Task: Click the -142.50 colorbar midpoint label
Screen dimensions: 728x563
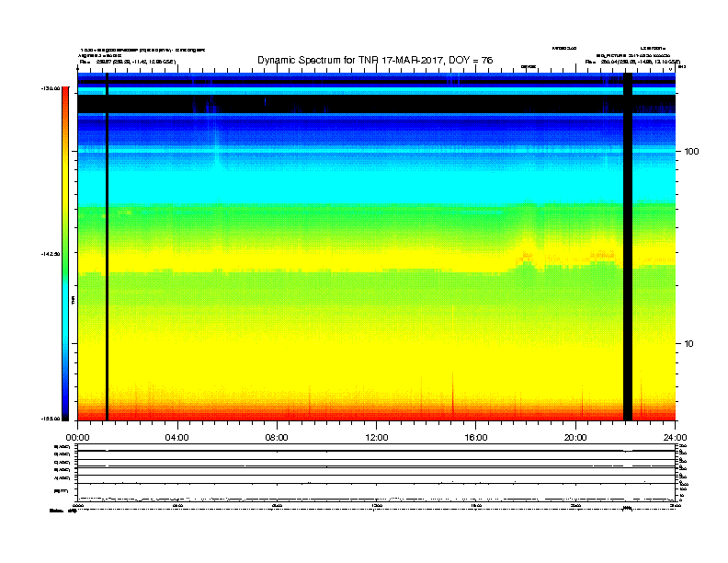Action: pos(51,254)
